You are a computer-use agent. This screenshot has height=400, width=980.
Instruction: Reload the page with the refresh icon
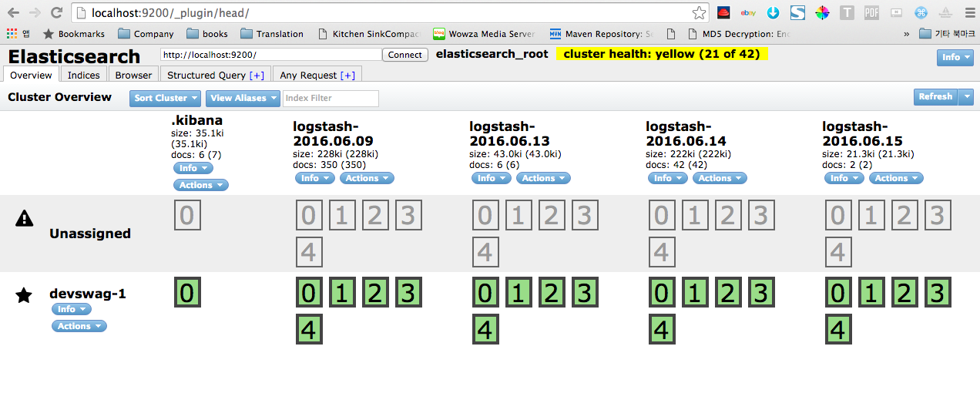[x=56, y=12]
